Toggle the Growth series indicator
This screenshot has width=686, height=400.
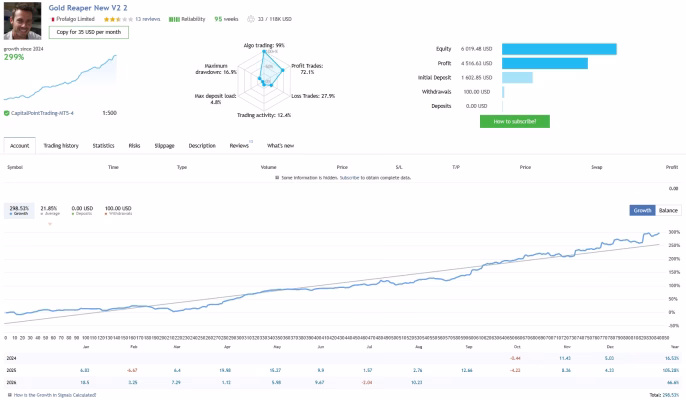[x=19, y=211]
